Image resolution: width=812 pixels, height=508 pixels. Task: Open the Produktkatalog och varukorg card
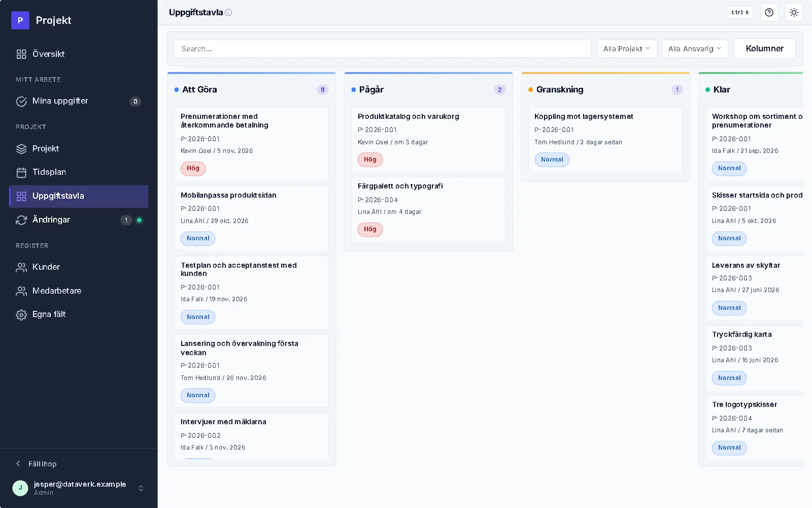pyautogui.click(x=429, y=140)
